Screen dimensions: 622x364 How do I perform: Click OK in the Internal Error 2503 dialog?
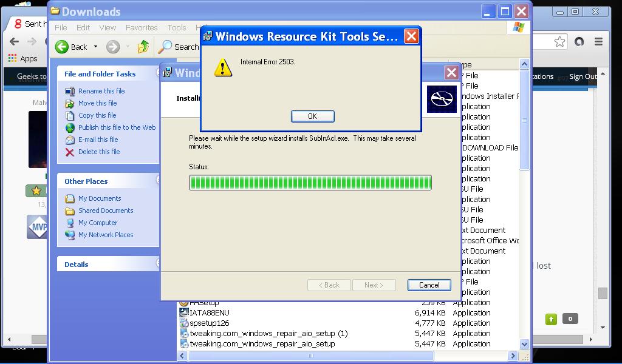tap(313, 116)
